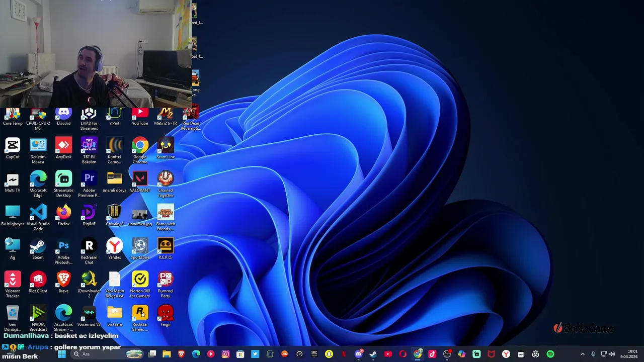Select the Bu bilgisayar icon
Image resolution: width=644 pixels, height=362 pixels.
[13, 216]
